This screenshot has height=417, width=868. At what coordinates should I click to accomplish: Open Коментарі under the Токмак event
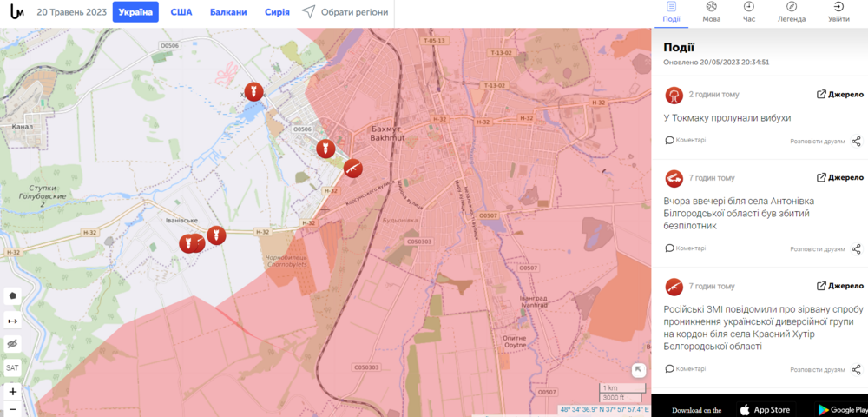(686, 140)
